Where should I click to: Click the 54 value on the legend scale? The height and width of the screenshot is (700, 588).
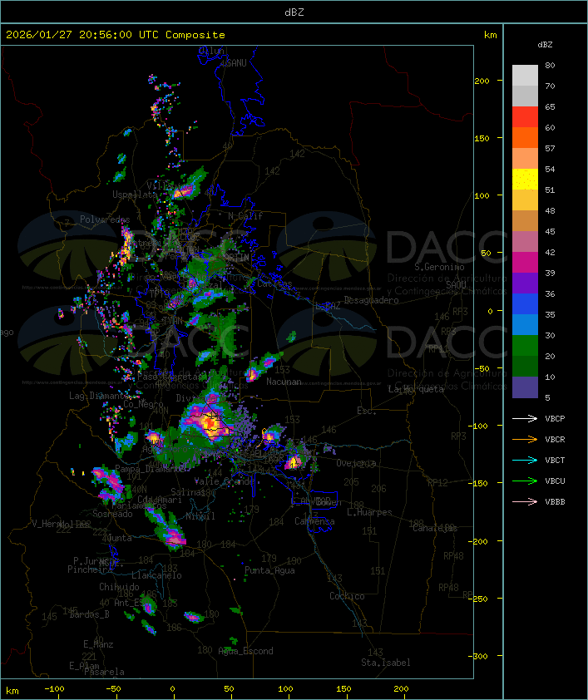point(550,170)
